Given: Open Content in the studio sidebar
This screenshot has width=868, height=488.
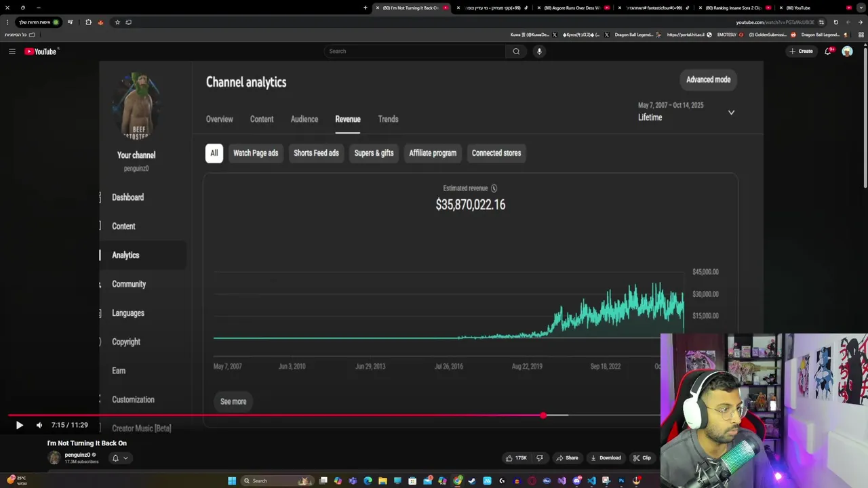Looking at the screenshot, I should tap(123, 226).
